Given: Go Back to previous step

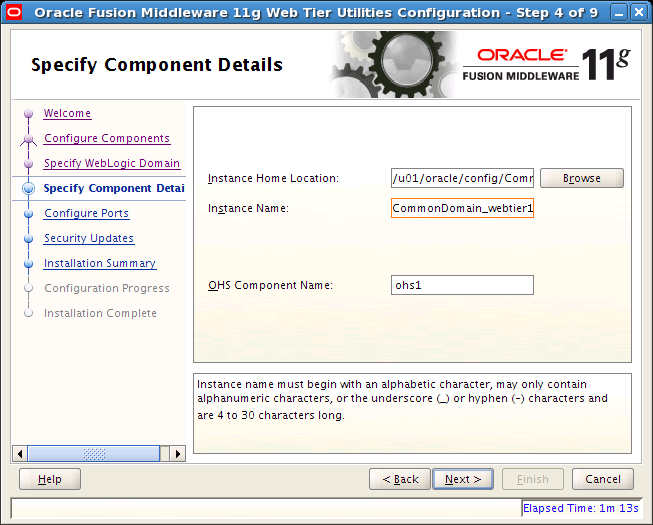Looking at the screenshot, I should (400, 479).
